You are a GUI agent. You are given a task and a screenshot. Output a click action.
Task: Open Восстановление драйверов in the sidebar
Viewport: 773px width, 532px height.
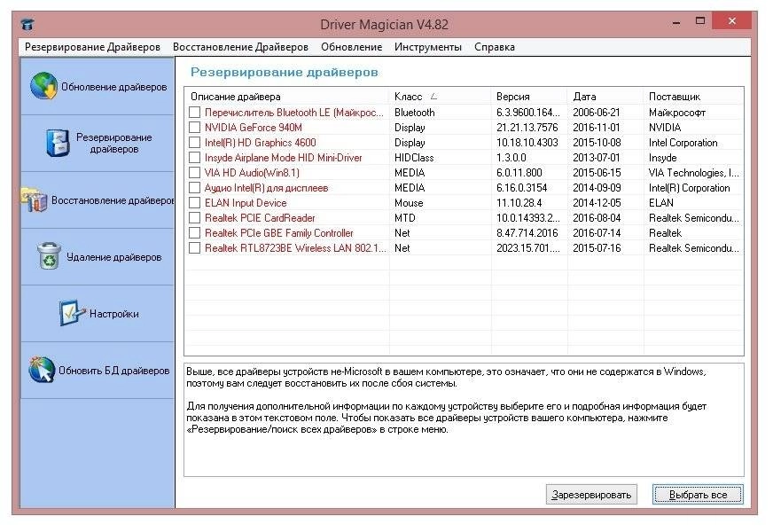click(98, 200)
